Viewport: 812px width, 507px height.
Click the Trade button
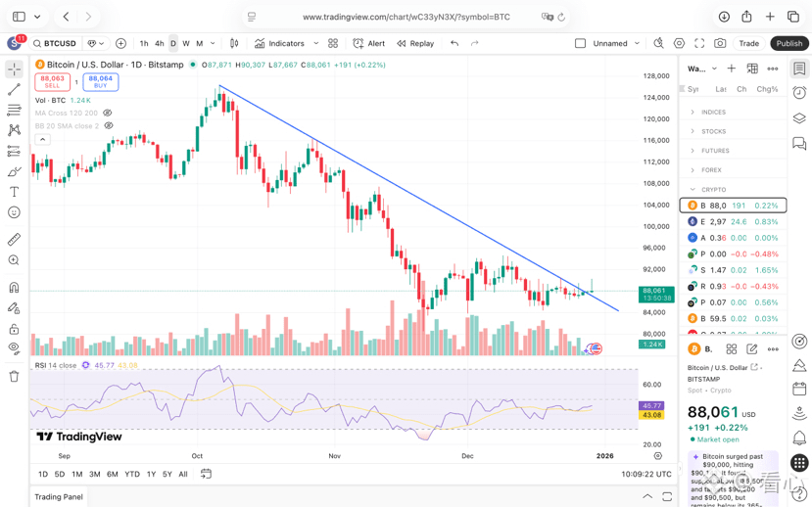tap(748, 43)
